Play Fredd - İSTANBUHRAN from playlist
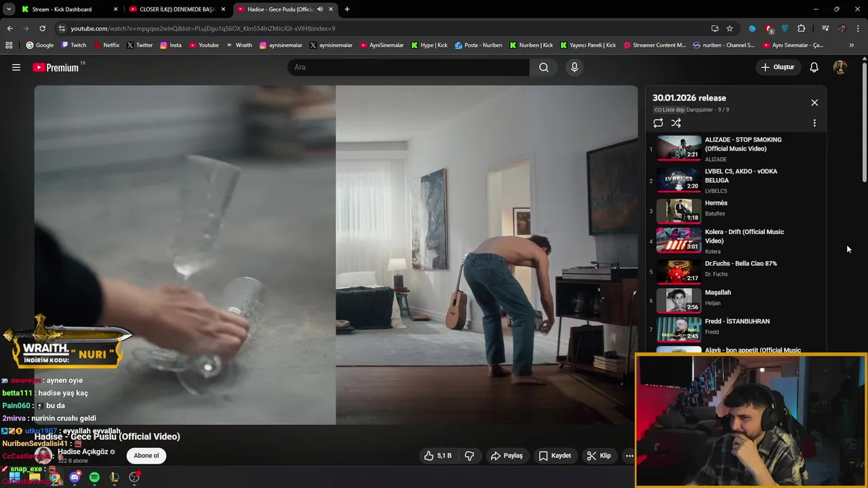Viewport: 868px width, 488px height. click(734, 329)
